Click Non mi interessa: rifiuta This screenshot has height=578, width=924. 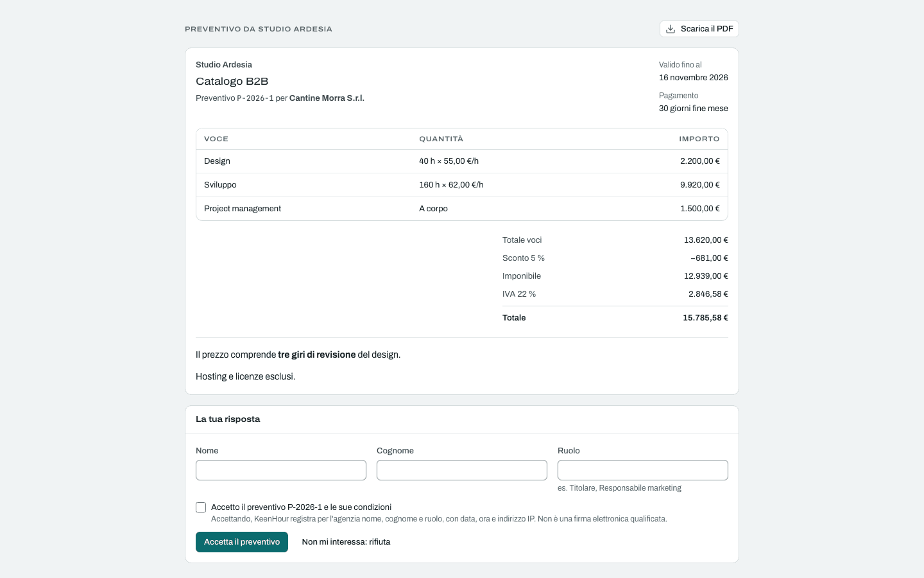click(x=346, y=542)
